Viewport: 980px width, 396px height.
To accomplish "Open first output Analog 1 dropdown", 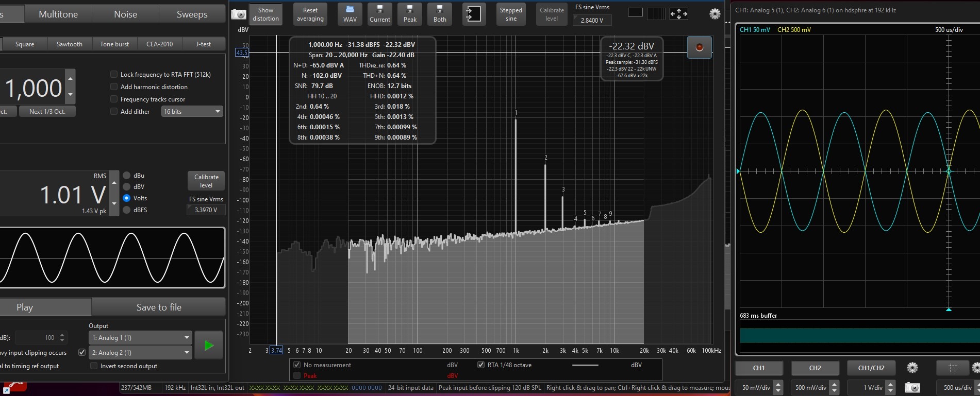I will pos(140,337).
